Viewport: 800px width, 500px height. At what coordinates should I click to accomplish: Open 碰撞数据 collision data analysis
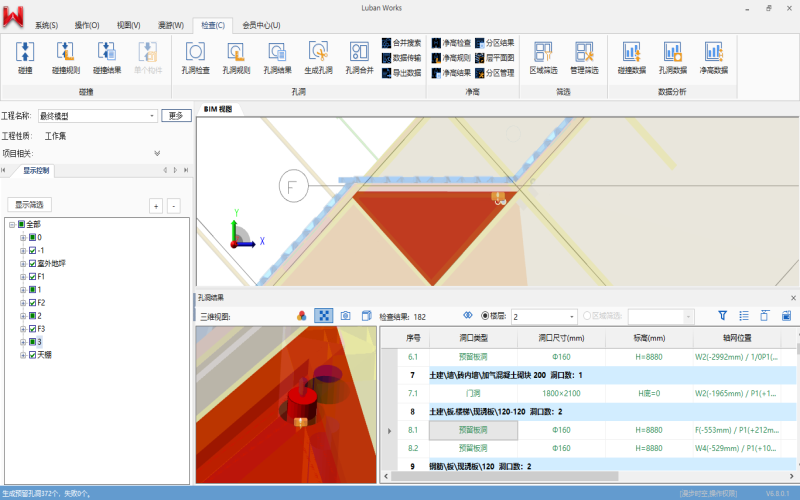click(632, 58)
